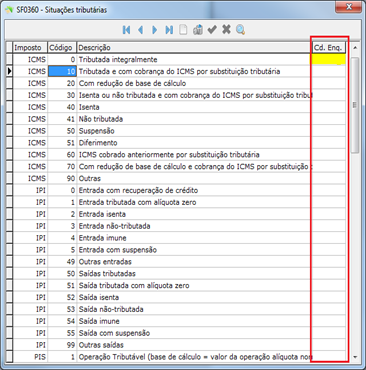Open search with magnifier toolbar icon

(240, 30)
